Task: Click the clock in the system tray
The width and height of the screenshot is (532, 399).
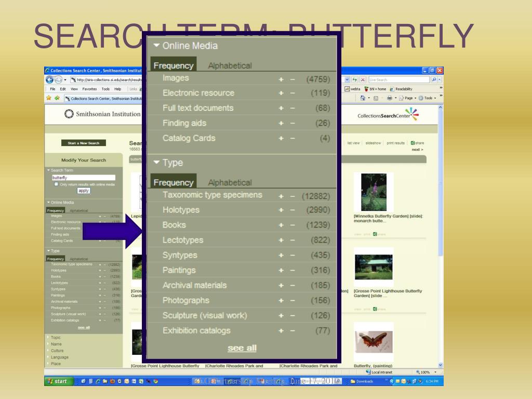Action: click(432, 381)
